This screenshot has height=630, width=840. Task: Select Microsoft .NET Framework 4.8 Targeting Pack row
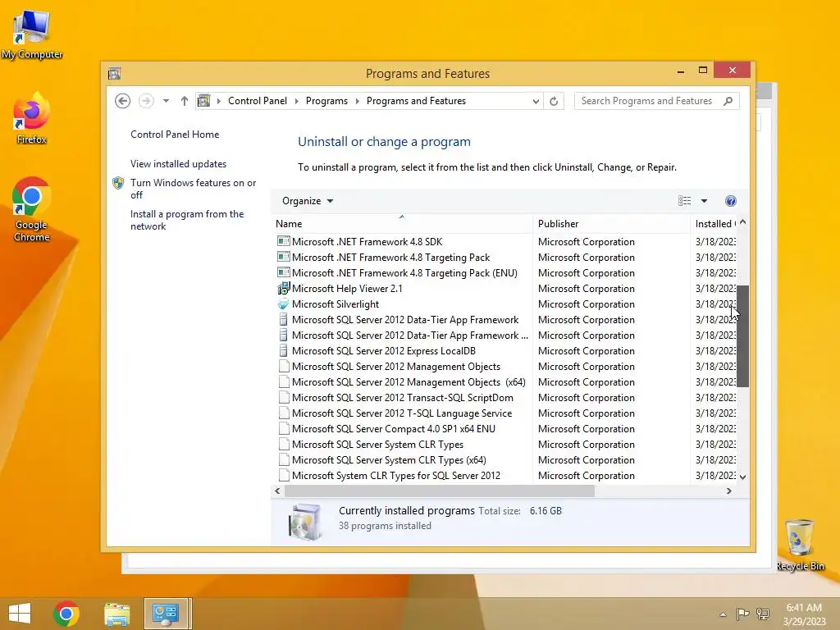505,257
